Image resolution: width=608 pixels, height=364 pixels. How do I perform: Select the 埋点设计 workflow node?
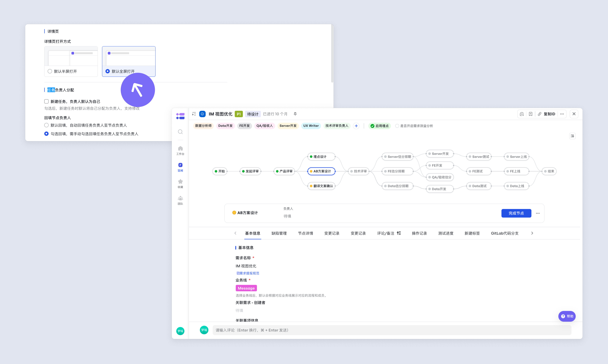pos(321,157)
